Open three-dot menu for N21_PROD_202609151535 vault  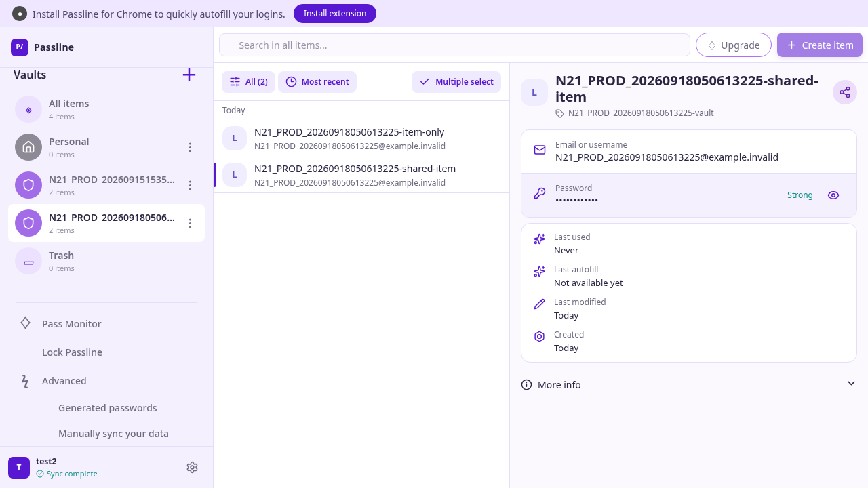point(191,185)
